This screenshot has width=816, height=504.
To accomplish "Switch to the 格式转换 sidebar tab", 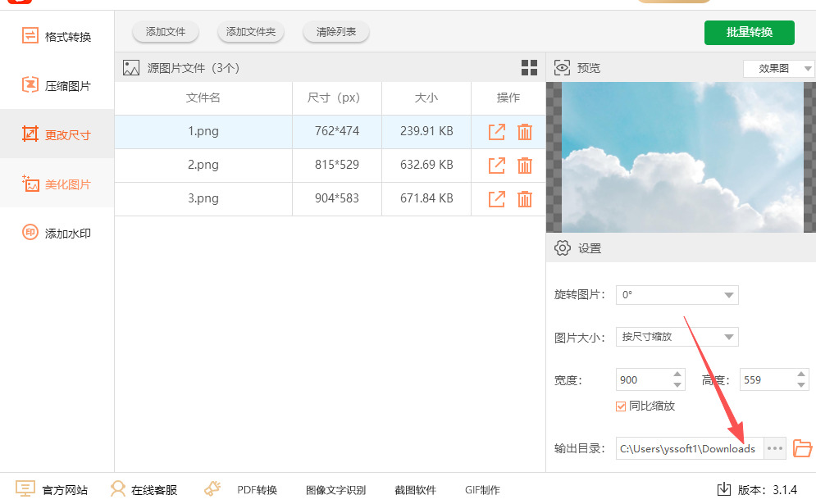I will [57, 36].
